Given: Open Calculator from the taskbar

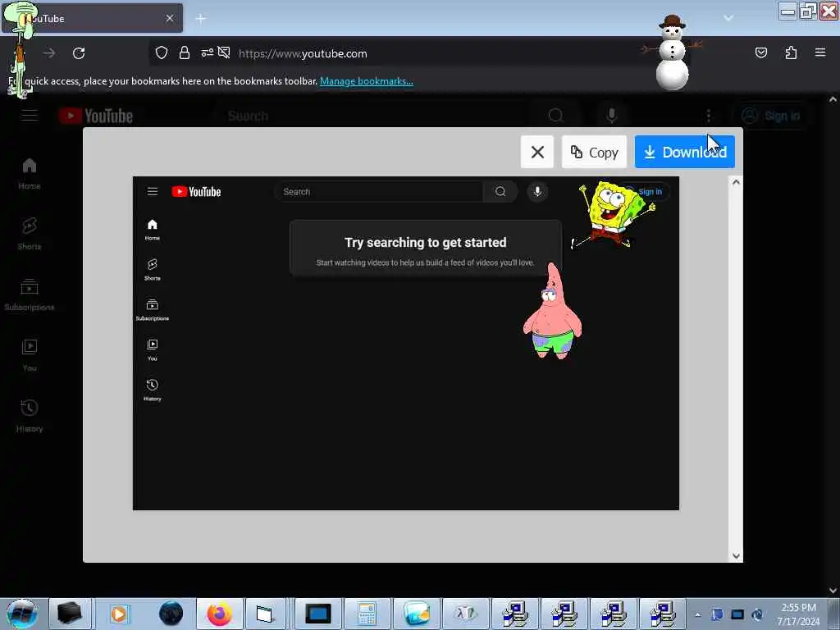Looking at the screenshot, I should pos(367,614).
